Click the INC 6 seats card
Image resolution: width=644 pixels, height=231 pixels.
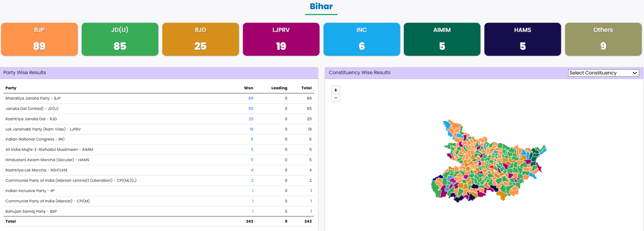point(361,39)
